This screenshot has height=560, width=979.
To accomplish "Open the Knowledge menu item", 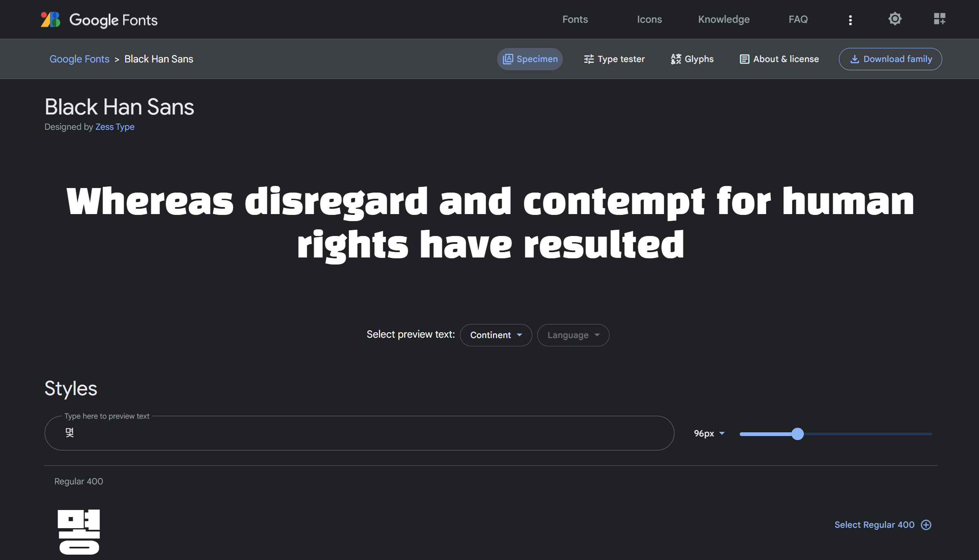I will [x=724, y=19].
